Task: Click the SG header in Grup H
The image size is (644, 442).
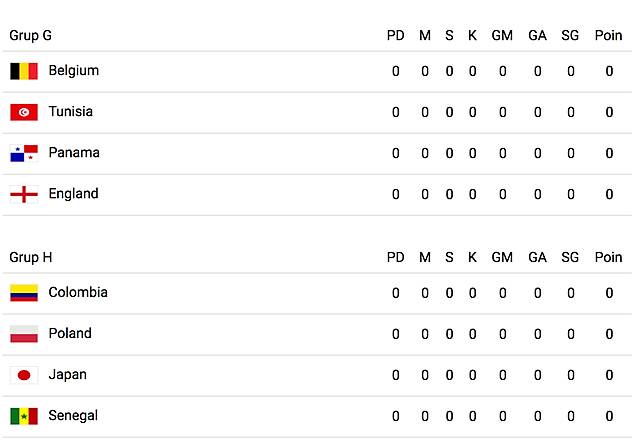Action: (570, 258)
